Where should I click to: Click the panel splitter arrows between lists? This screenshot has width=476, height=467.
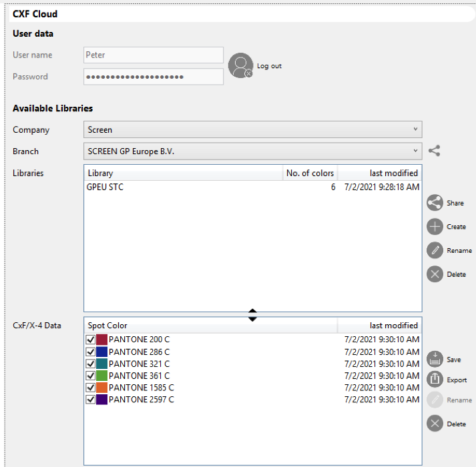point(252,315)
